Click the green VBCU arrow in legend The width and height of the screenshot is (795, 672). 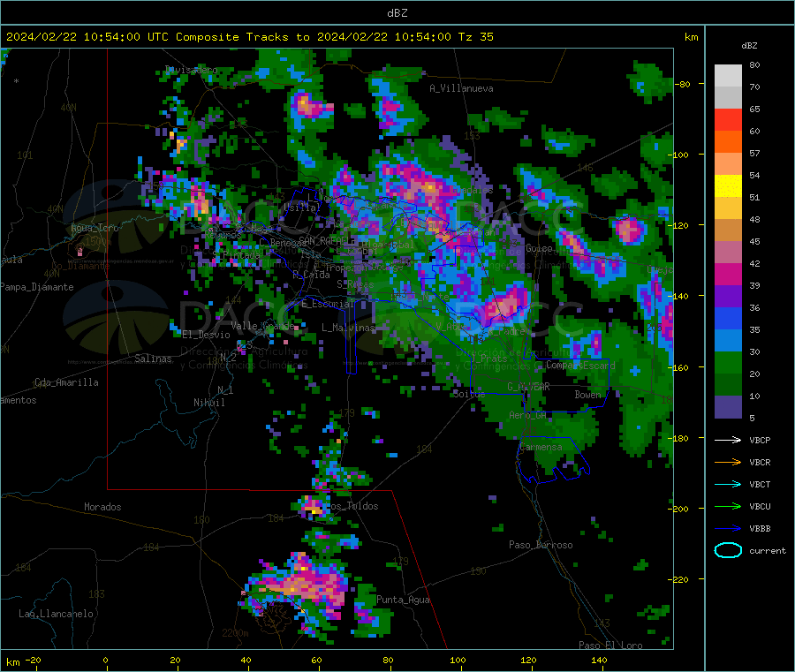(x=728, y=506)
